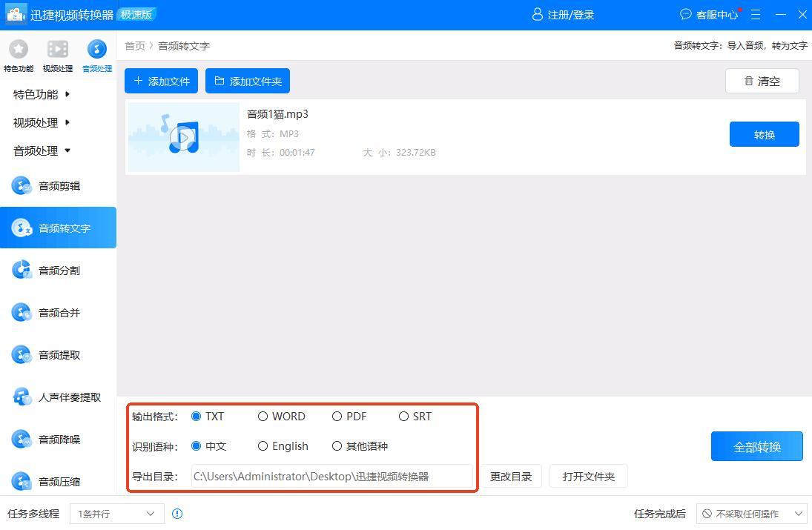
Task: Select SRT output format
Action: coord(404,417)
